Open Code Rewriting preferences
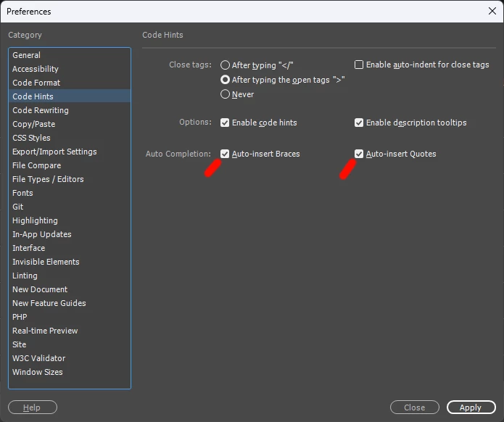The image size is (504, 422). click(70, 110)
